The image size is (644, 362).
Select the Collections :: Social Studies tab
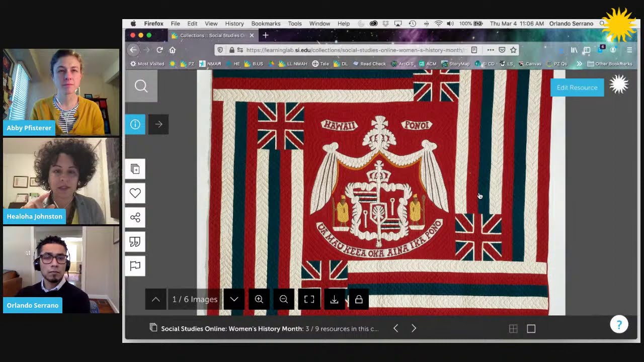point(213,36)
